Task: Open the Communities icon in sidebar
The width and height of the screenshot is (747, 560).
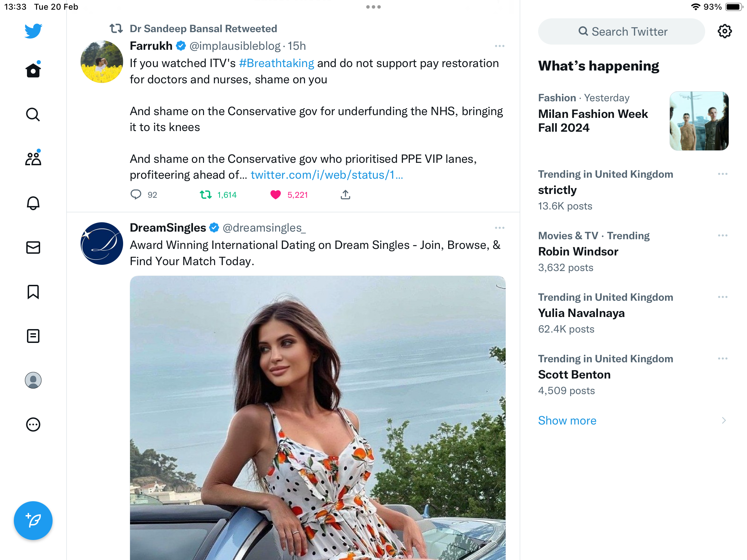Action: (33, 158)
